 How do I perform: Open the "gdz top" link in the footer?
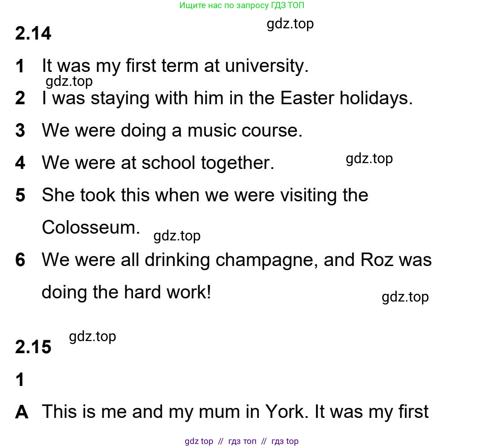[x=199, y=441]
